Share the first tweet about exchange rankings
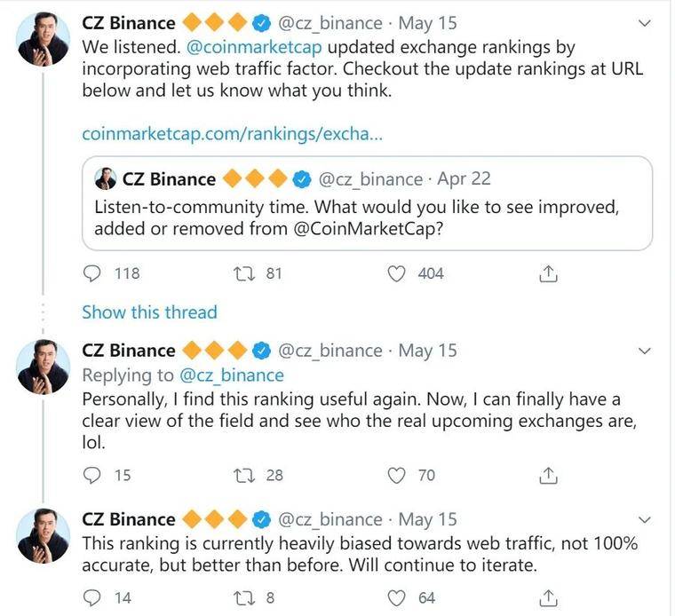675x616 pixels. [549, 273]
